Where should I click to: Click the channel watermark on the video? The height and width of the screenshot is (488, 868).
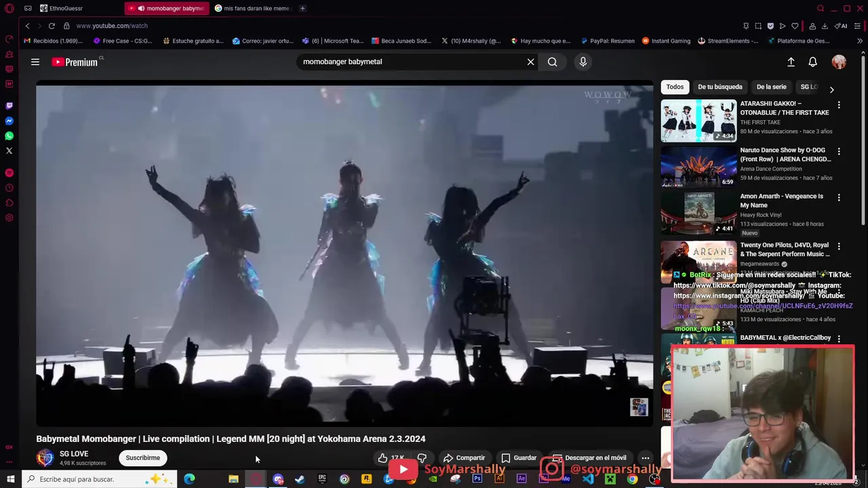pos(639,407)
